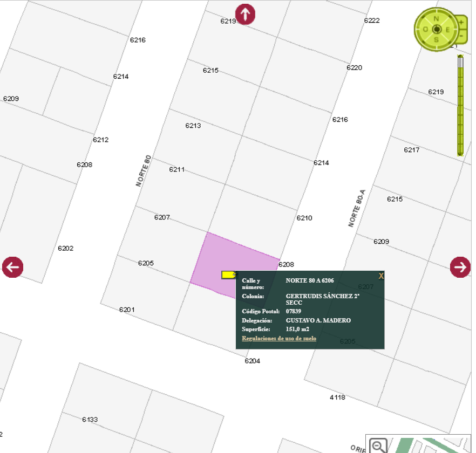Click the N direction on the compass
The image size is (476, 453).
tap(437, 18)
